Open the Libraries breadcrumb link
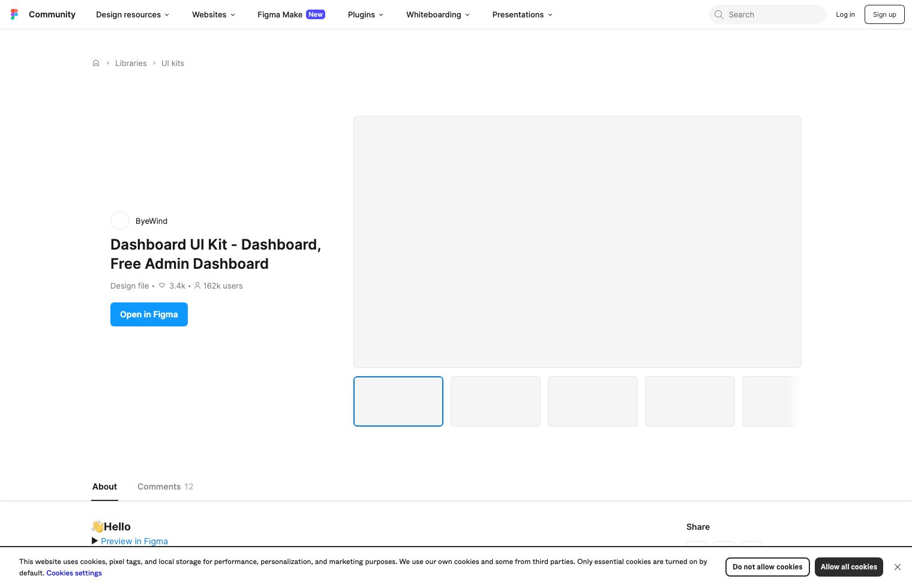 coord(131,63)
